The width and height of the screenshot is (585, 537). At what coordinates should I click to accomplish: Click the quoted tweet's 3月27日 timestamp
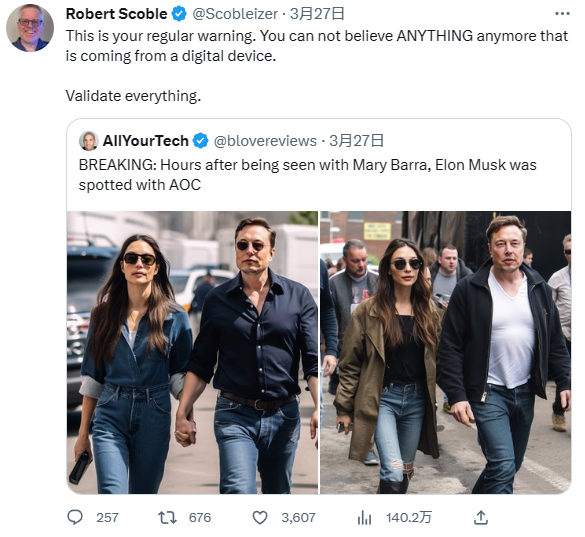click(x=357, y=141)
